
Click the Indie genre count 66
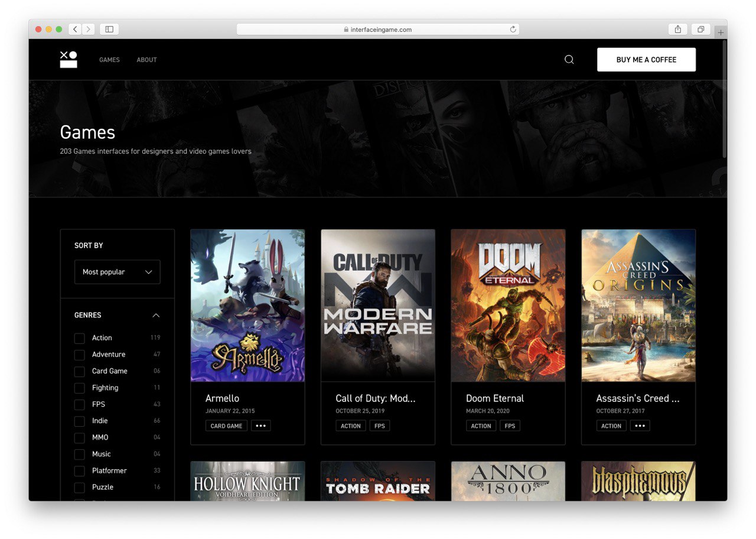(x=157, y=421)
